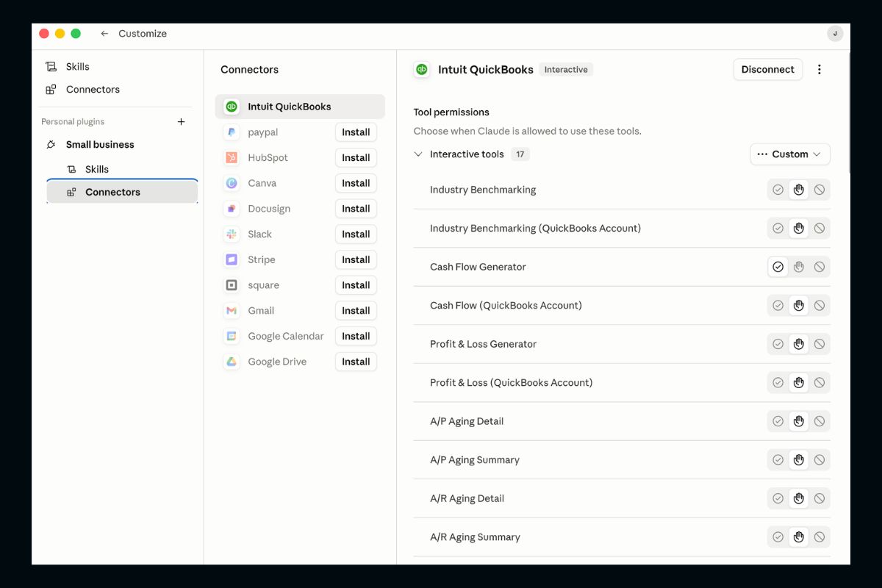The image size is (882, 588).
Task: Always allow A/R Aging Detail
Action: tap(778, 498)
